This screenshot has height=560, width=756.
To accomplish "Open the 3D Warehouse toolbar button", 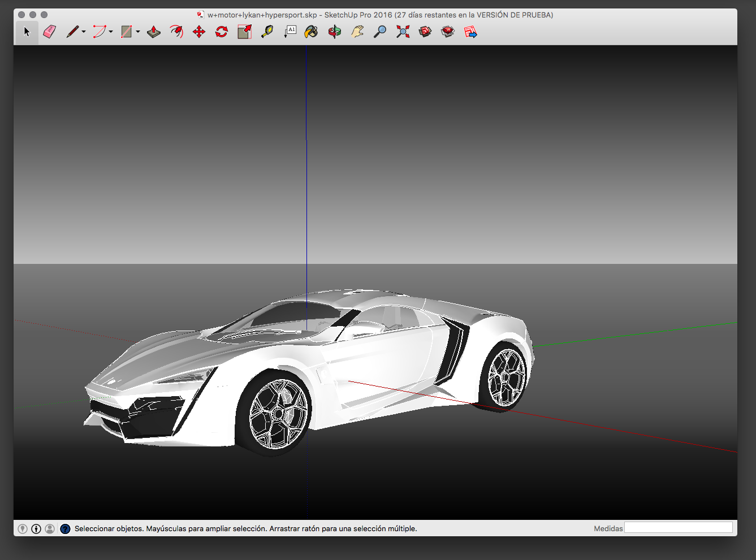I will pyautogui.click(x=425, y=32).
